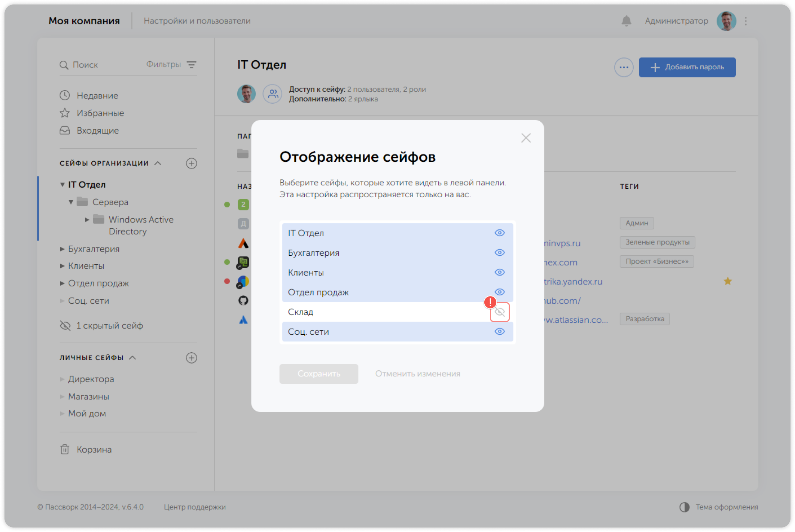Click the «Добавить пароль» button
Image resolution: width=795 pixels, height=532 pixels.
coord(687,67)
